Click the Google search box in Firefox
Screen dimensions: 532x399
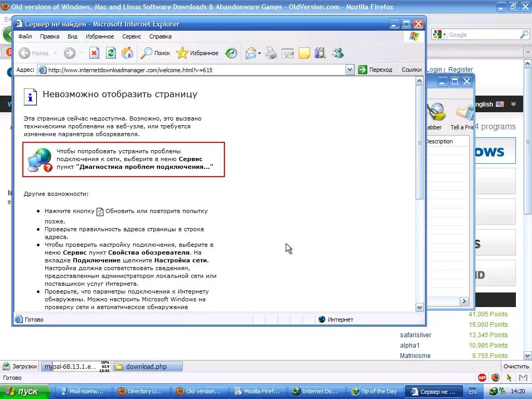click(x=484, y=35)
